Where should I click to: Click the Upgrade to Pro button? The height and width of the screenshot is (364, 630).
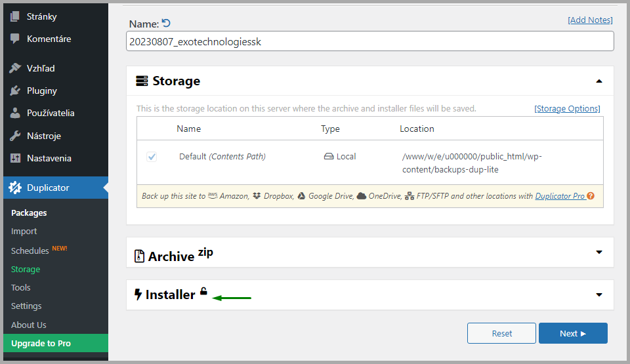[55, 343]
